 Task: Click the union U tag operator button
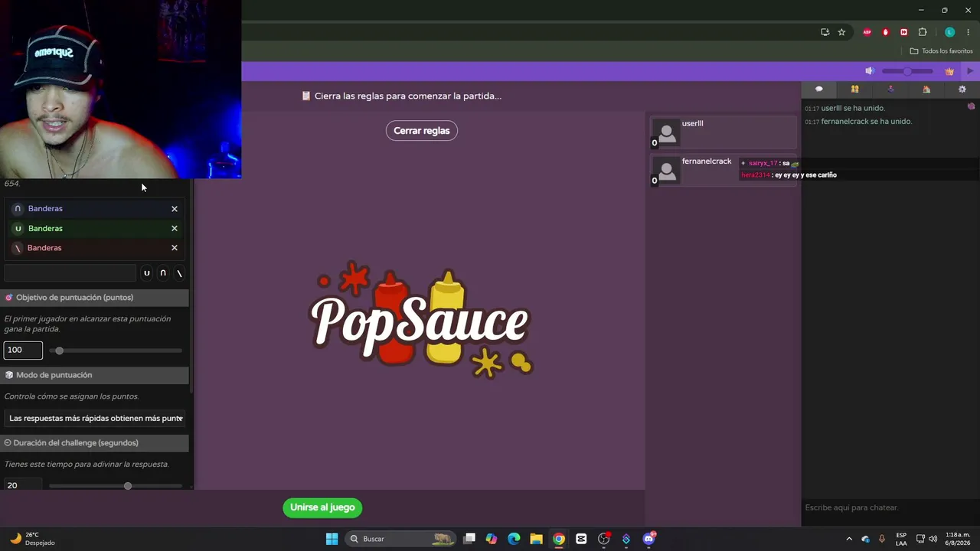click(x=147, y=273)
